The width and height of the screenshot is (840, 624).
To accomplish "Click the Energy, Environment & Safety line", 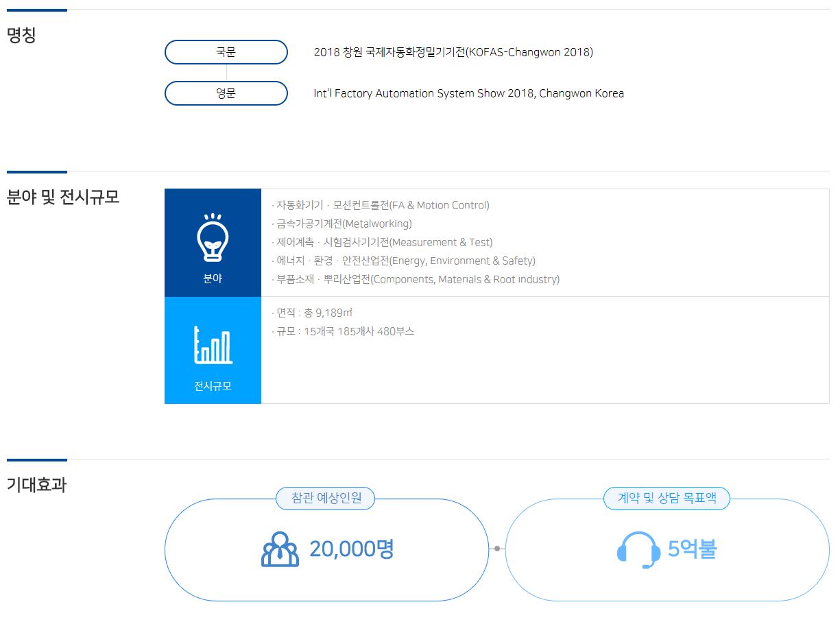I will coord(403,261).
